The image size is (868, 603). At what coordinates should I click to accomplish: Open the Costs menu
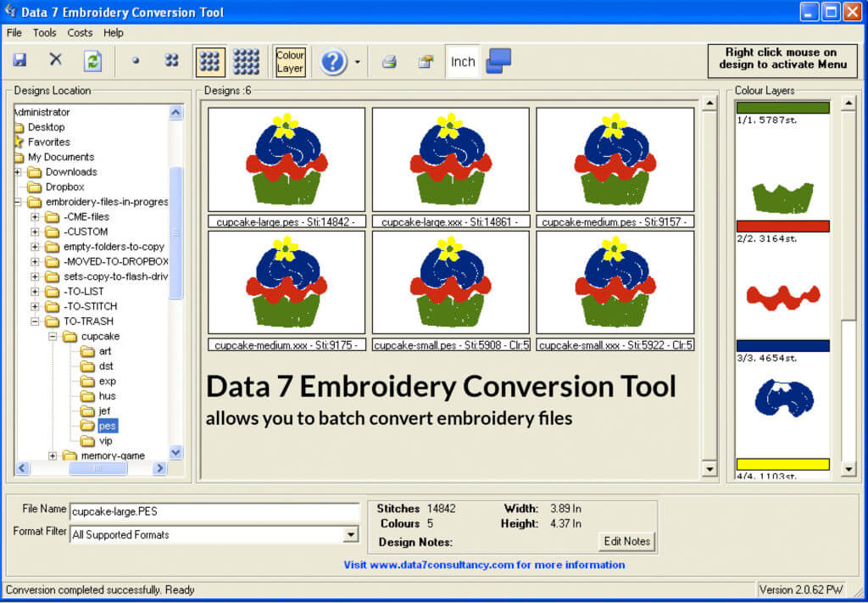tap(80, 33)
